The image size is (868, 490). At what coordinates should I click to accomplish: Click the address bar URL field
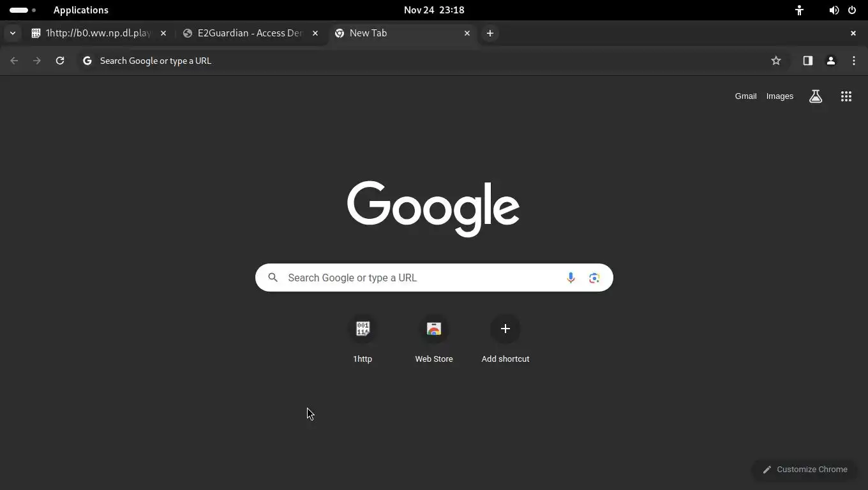point(434,61)
